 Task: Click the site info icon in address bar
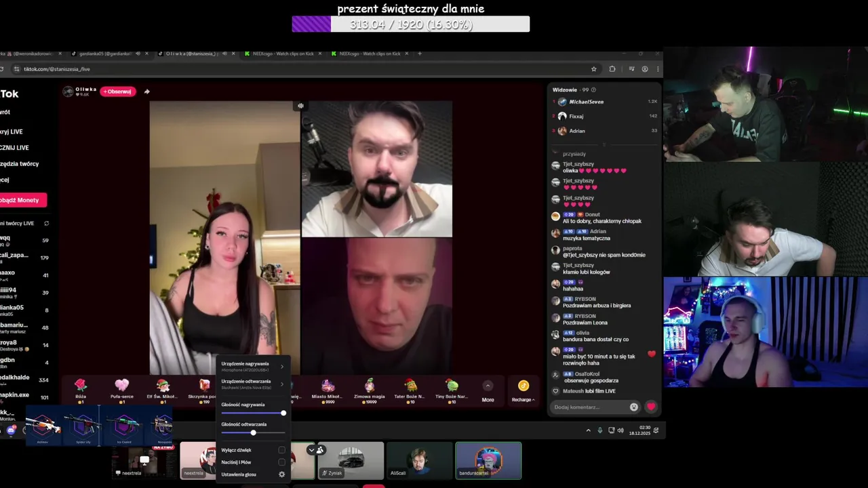click(x=17, y=68)
